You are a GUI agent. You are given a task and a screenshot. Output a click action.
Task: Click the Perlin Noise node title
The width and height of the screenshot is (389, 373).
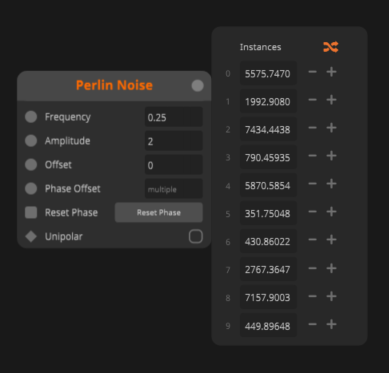tap(114, 85)
